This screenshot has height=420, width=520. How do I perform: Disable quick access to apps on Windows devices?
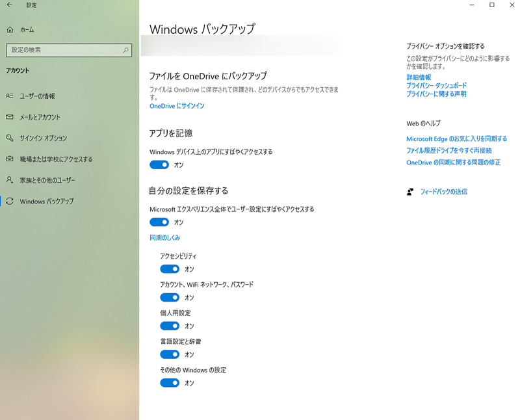pos(159,164)
